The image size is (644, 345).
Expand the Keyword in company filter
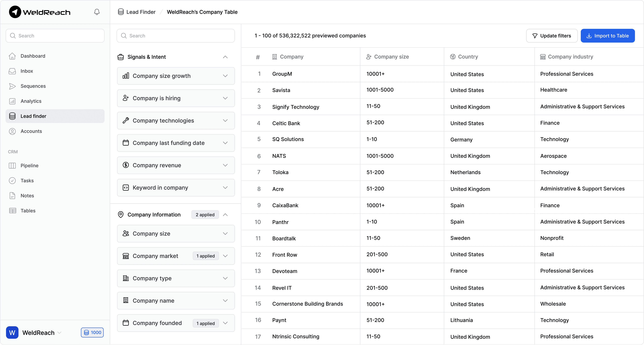(225, 188)
